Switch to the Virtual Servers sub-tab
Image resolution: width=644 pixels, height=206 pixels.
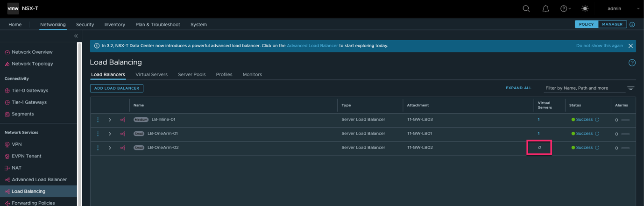[x=151, y=74]
